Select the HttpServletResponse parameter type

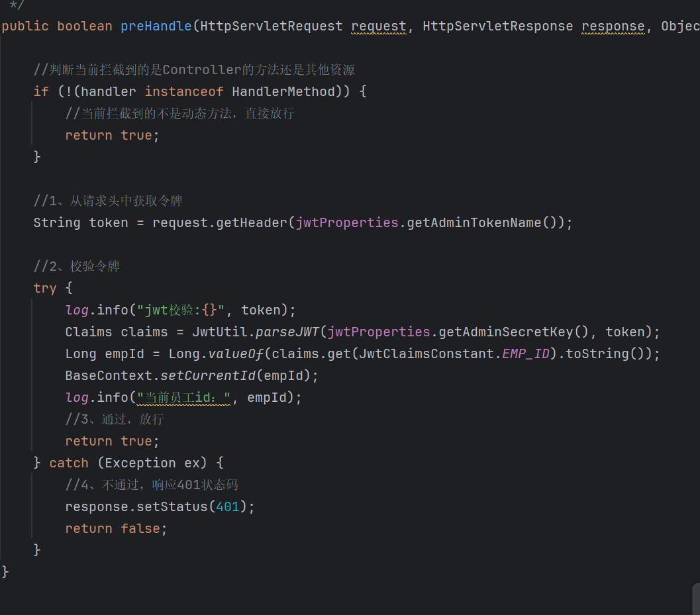(497, 26)
